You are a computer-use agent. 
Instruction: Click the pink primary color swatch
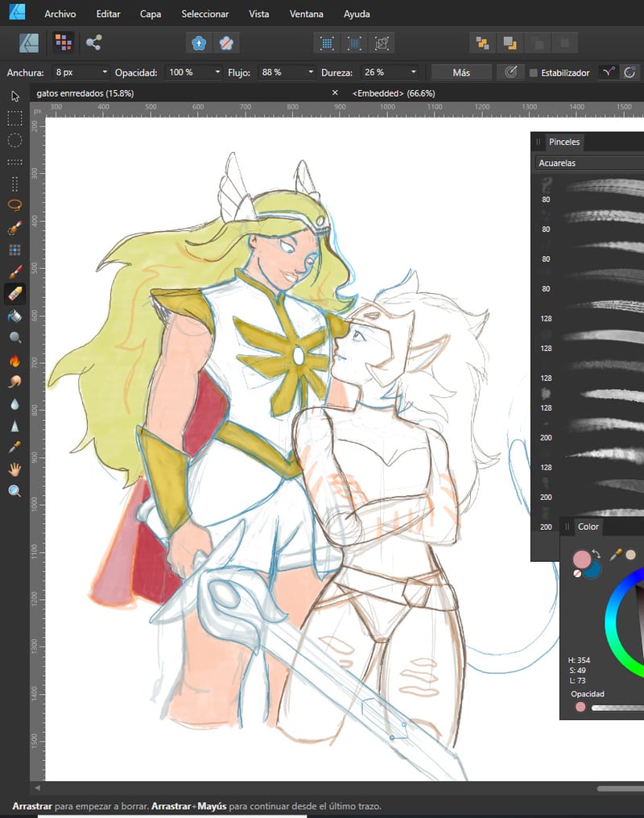point(580,560)
